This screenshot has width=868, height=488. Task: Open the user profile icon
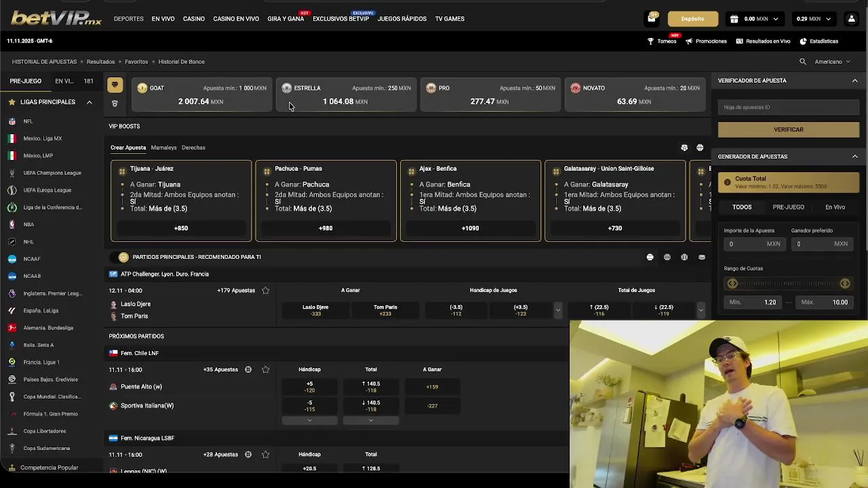click(x=851, y=19)
